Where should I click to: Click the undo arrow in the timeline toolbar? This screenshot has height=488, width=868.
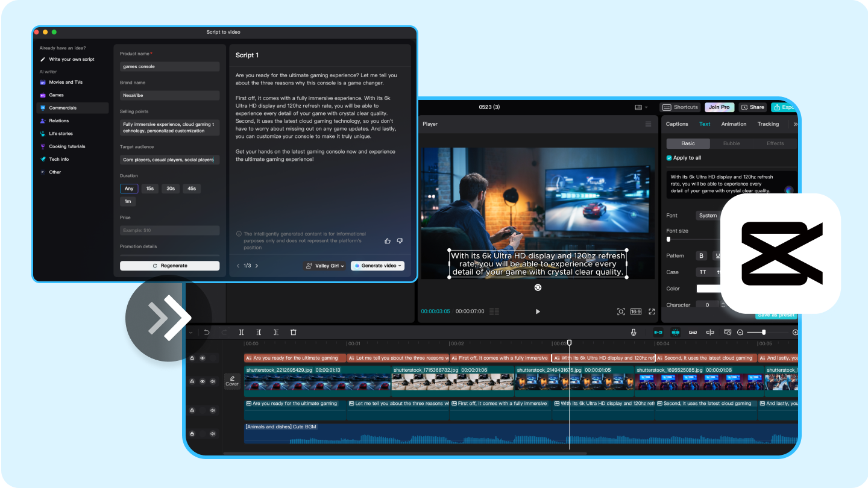pyautogui.click(x=207, y=332)
